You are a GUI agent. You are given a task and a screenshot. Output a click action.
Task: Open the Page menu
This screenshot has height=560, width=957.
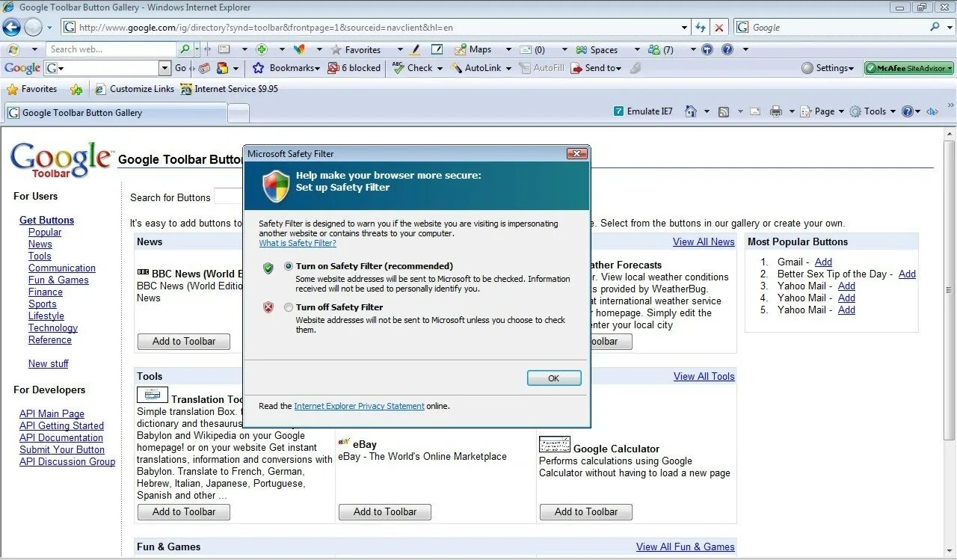822,111
